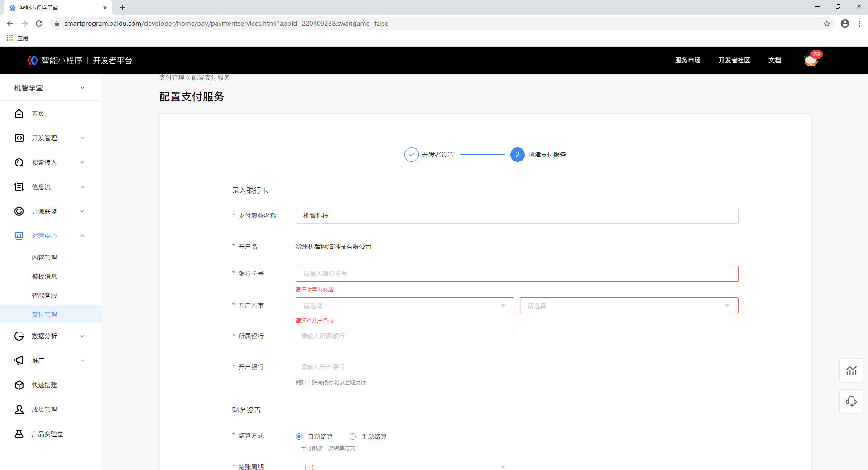Click the completed 开发者设置 step checkmark
This screenshot has height=470, width=868.
point(411,155)
